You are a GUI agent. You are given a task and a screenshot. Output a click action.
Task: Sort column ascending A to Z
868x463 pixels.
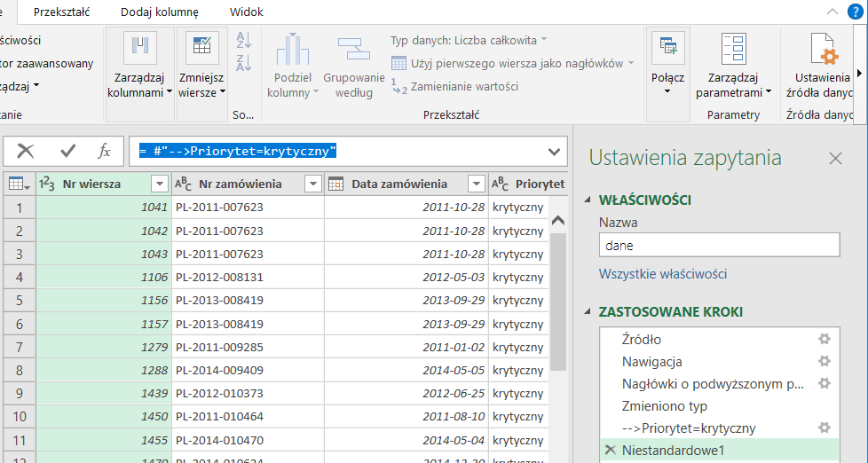[x=244, y=40]
